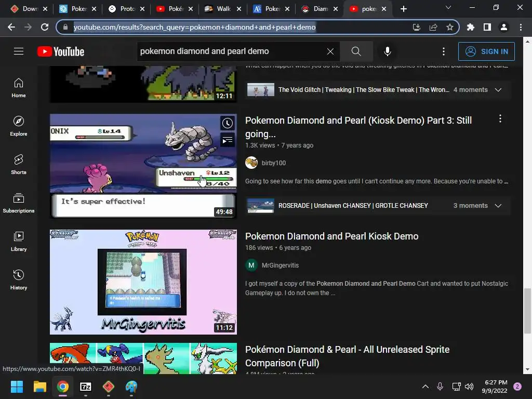532x399 pixels.
Task: Open 7-Zip from taskbar
Action: pos(86,387)
